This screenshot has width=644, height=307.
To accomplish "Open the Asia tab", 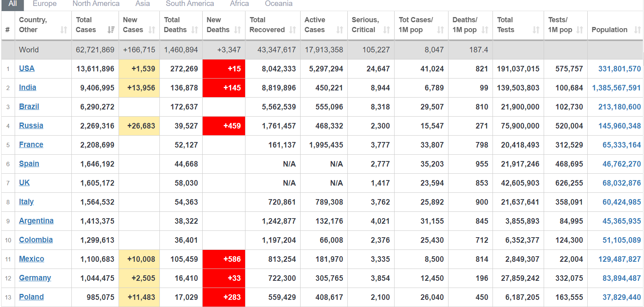I will coord(142,4).
